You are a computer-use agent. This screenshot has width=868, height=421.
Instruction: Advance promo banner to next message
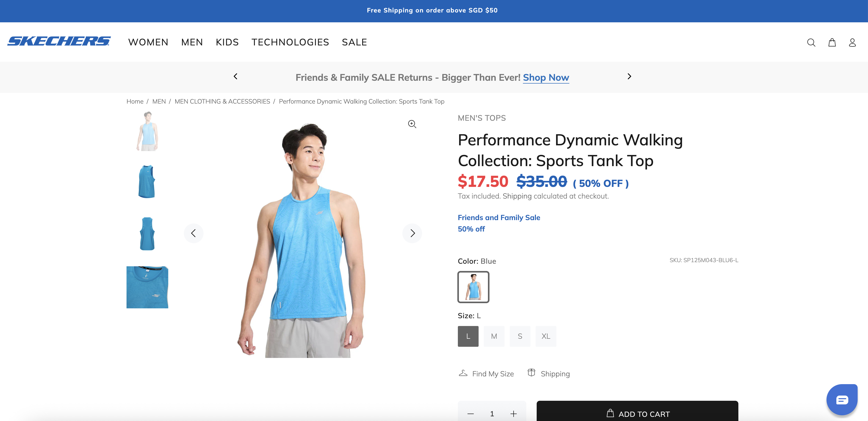click(x=629, y=77)
